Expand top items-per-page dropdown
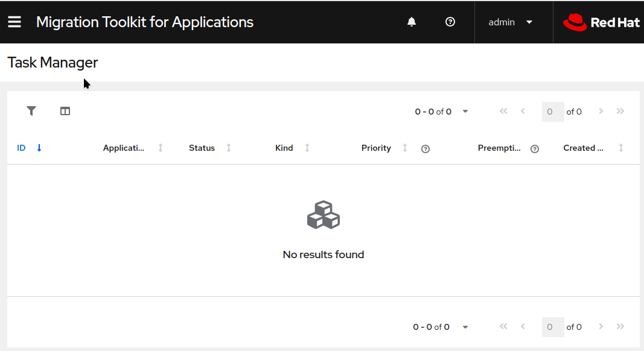The height and width of the screenshot is (351, 644). click(465, 112)
